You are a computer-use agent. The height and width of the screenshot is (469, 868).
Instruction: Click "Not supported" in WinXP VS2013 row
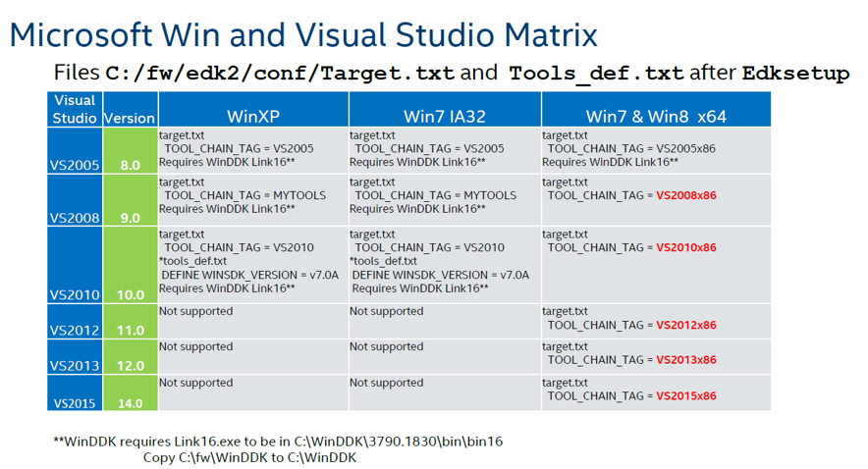point(196,346)
